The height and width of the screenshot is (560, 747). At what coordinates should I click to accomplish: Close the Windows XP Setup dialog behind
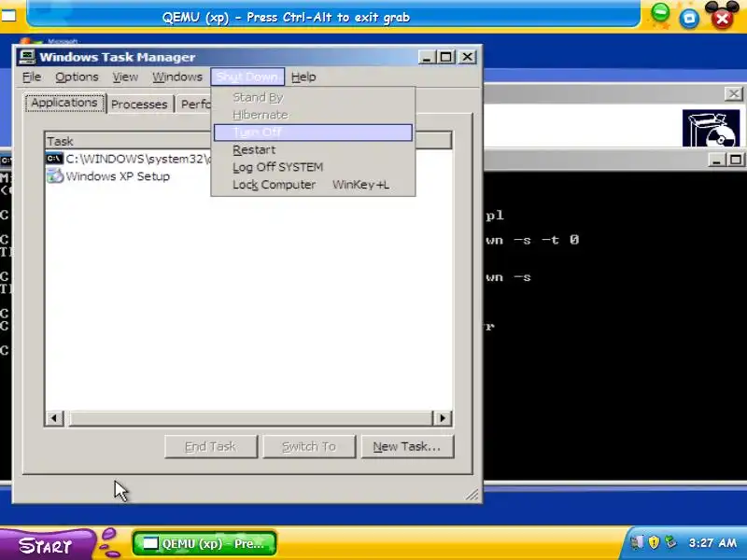point(734,94)
